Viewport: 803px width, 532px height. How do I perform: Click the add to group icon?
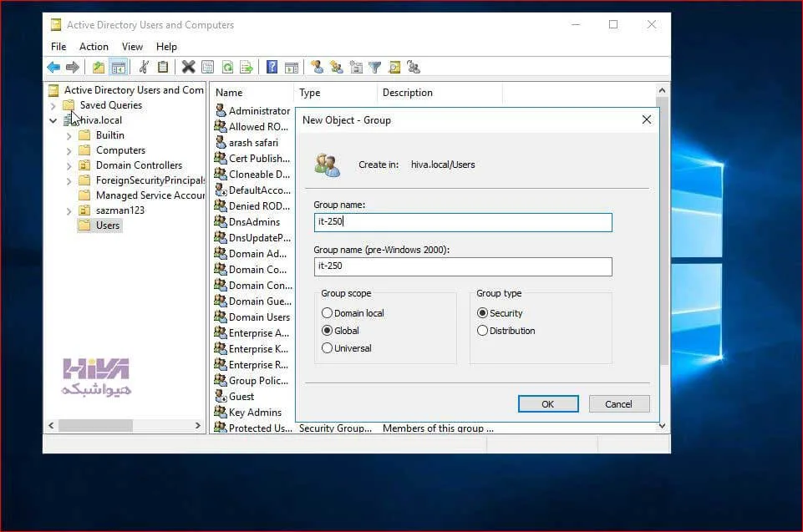click(x=414, y=67)
